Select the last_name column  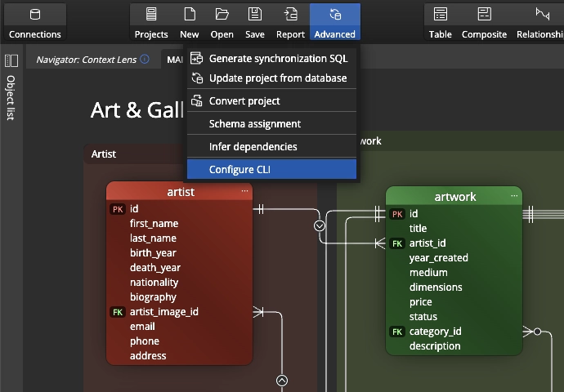tap(153, 238)
